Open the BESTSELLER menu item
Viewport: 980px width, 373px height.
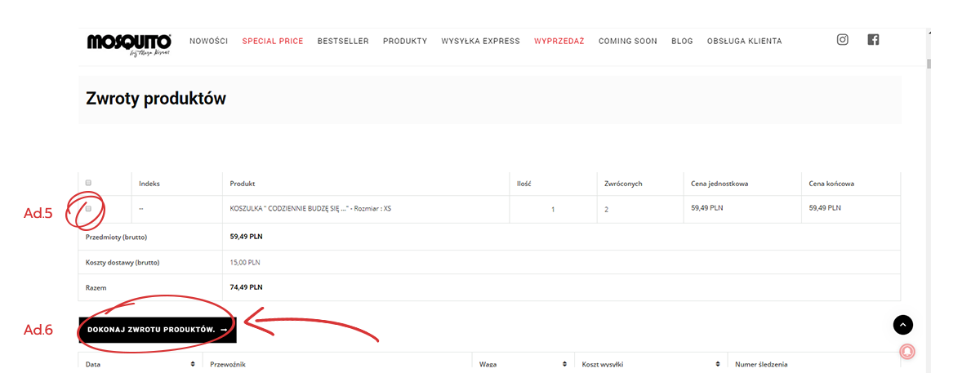click(x=343, y=41)
